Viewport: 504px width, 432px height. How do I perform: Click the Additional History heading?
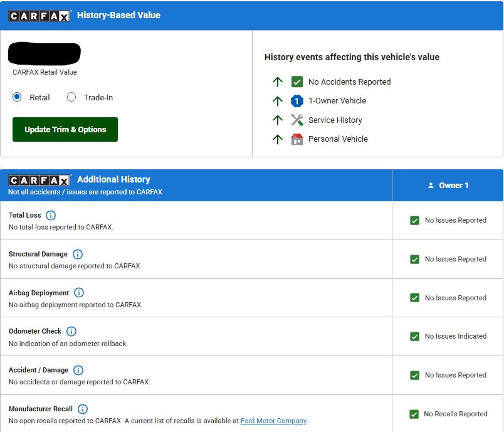pyautogui.click(x=113, y=179)
